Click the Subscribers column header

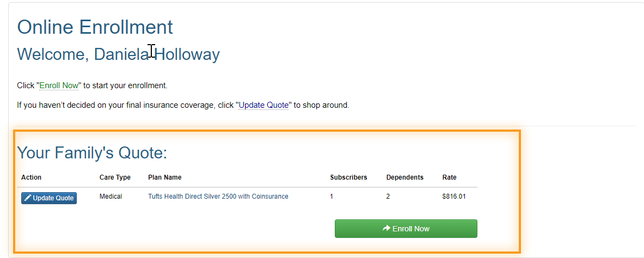click(x=348, y=177)
